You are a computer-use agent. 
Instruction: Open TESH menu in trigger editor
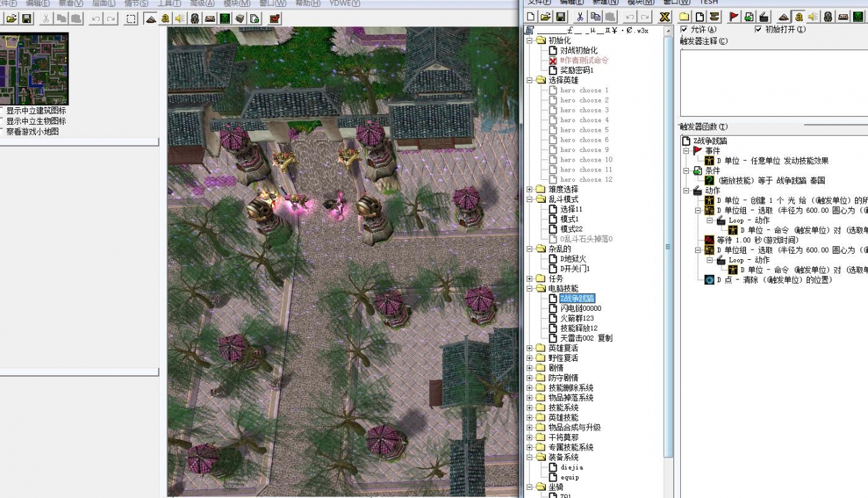point(709,3)
